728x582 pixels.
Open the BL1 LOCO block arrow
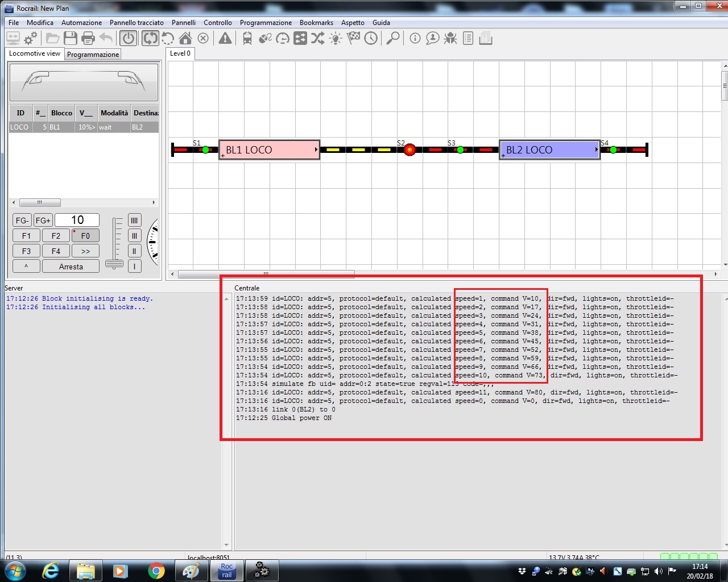[316, 150]
